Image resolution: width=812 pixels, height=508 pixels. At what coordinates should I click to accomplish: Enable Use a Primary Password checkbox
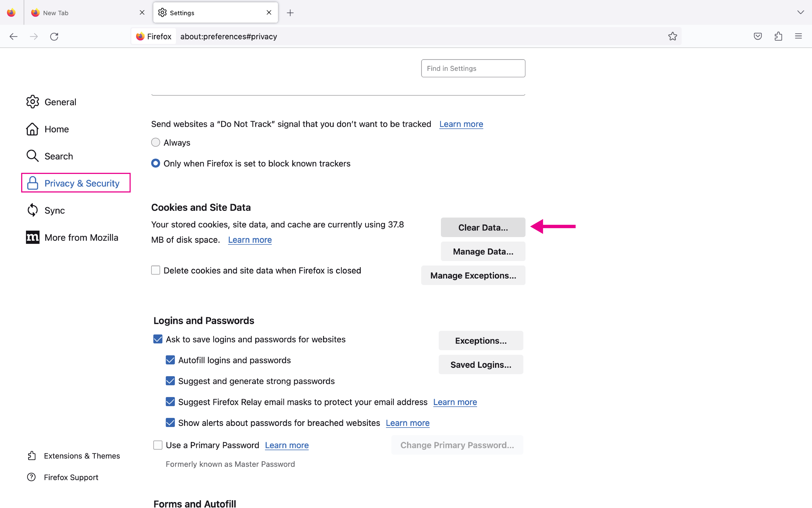pos(158,445)
